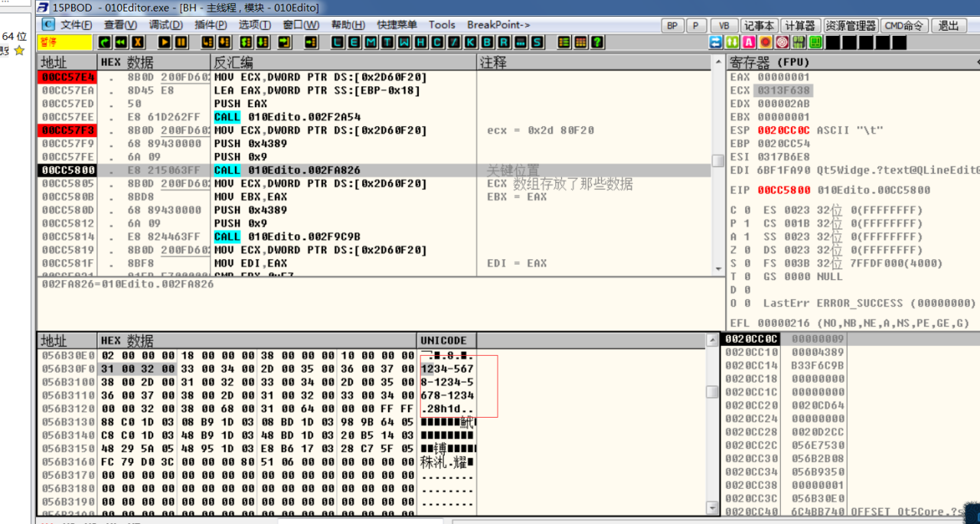Screen dimensions: 980x524
Task: Switch register view via 寄存器 (FPU) header
Action: (769, 62)
